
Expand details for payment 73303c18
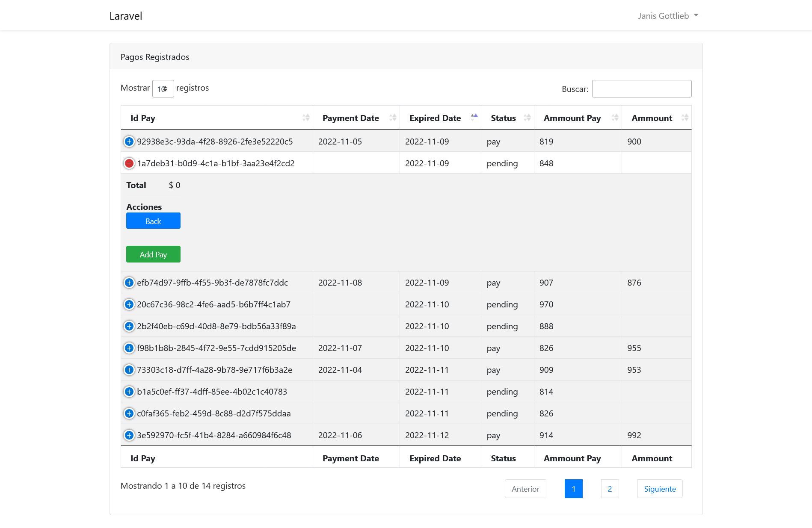click(x=129, y=370)
